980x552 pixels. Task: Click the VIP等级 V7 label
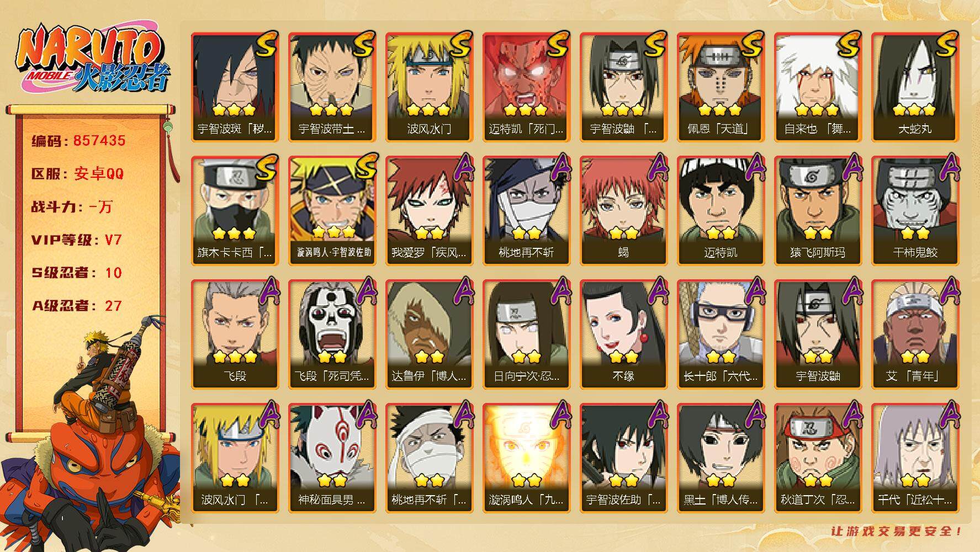point(77,240)
